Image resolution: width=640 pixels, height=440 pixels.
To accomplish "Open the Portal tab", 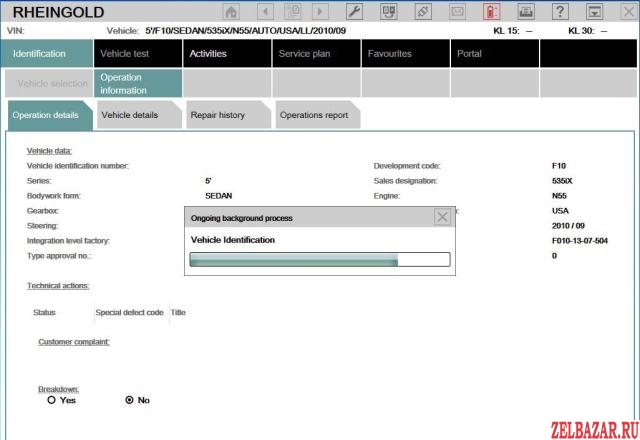I will click(495, 53).
